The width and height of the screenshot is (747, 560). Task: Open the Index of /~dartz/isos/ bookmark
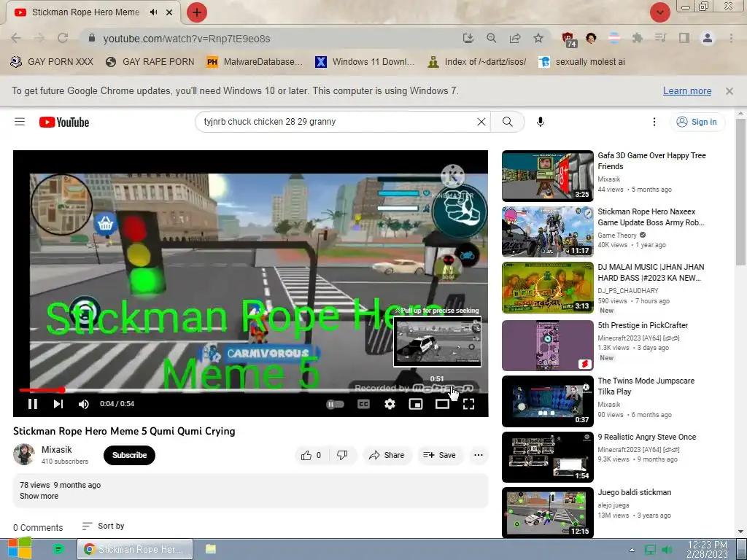coord(477,62)
